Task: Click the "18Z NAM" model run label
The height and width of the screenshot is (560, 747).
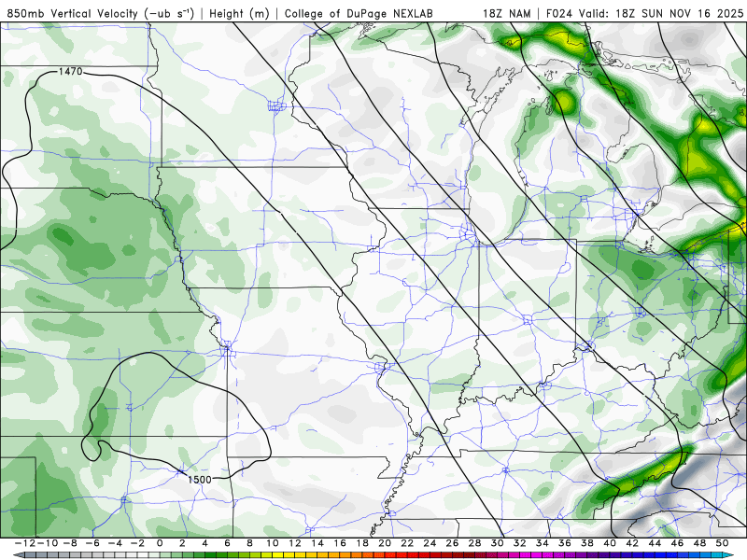Action: click(506, 13)
